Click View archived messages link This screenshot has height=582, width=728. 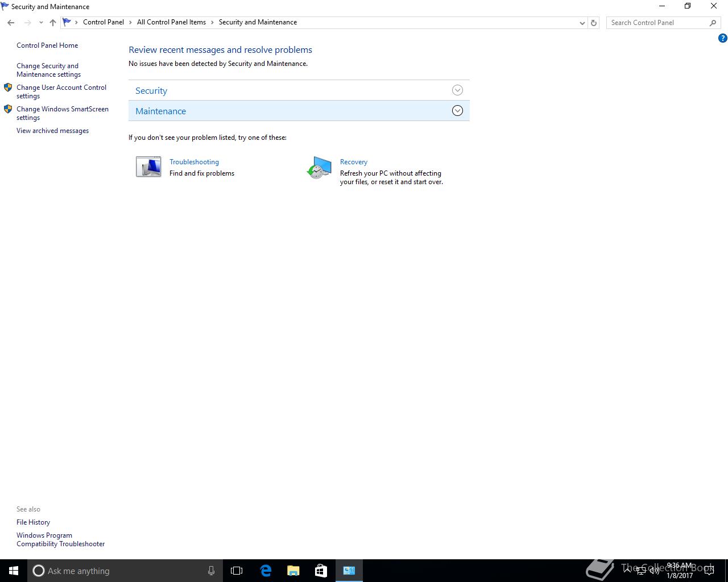point(53,131)
